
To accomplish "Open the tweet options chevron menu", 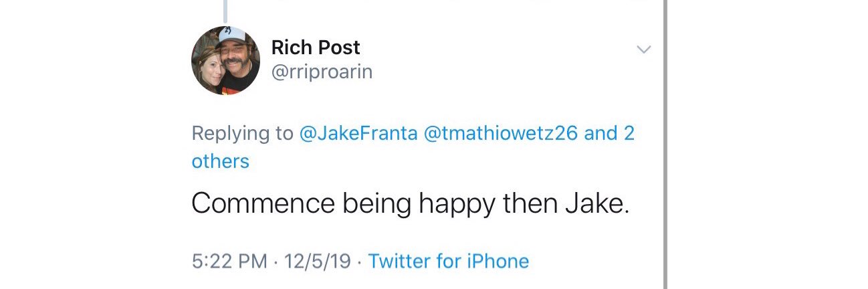I will 643,50.
